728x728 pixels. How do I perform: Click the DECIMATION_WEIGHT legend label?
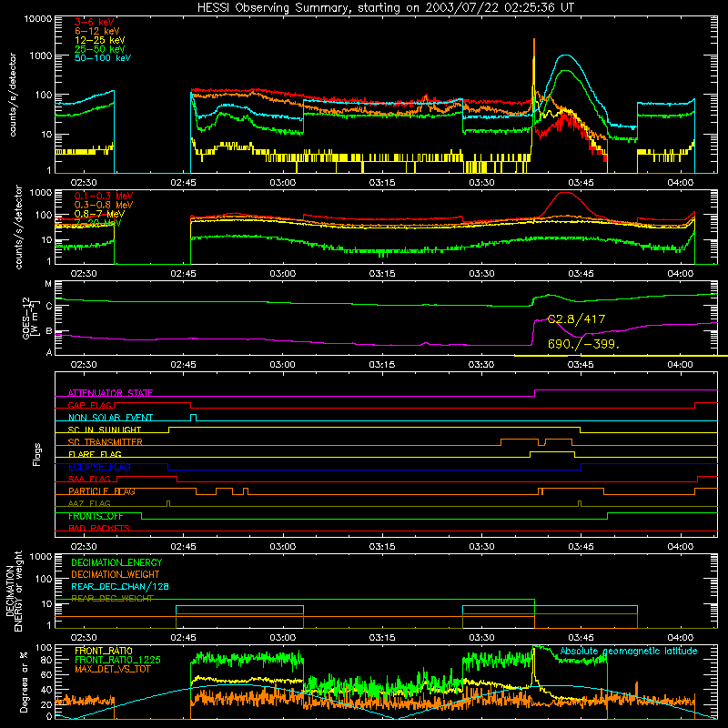pyautogui.click(x=116, y=574)
